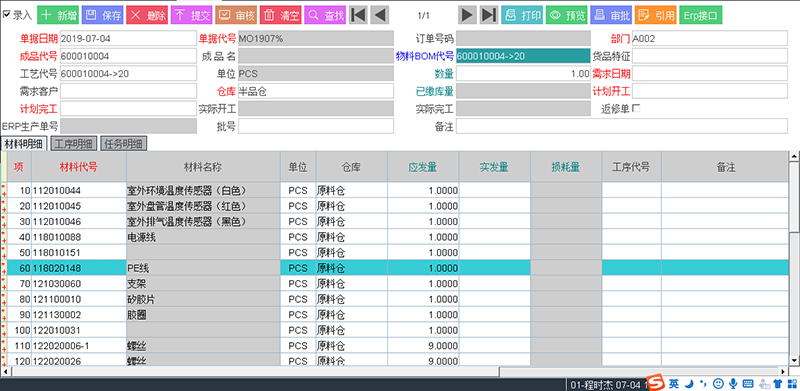This screenshot has height=391, width=800.
Task: Click the highlighted PE线 cell
Action: click(x=203, y=268)
